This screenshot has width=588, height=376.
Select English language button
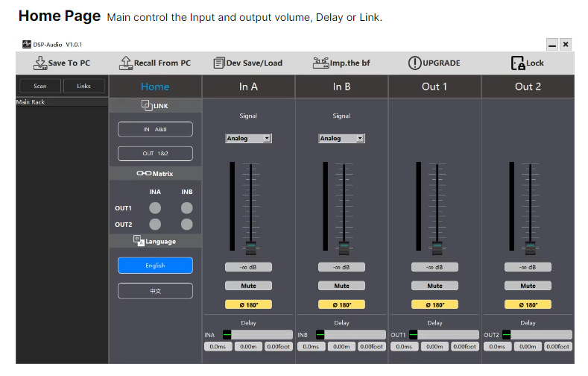(155, 266)
